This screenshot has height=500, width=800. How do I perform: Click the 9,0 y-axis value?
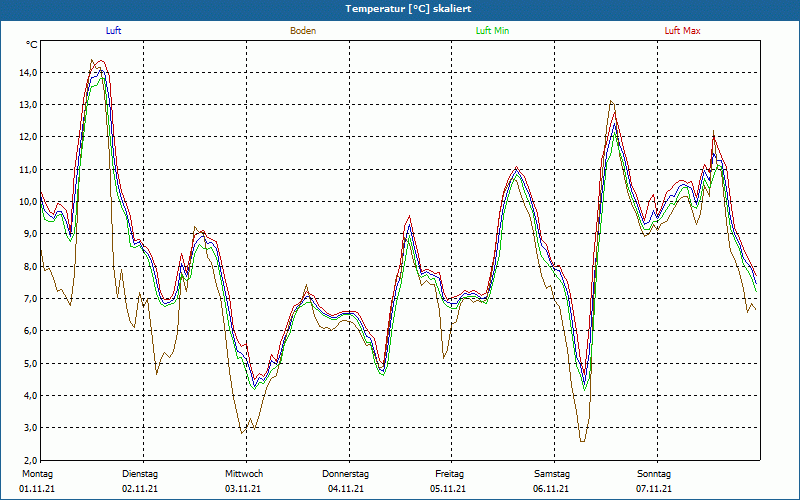[31, 234]
